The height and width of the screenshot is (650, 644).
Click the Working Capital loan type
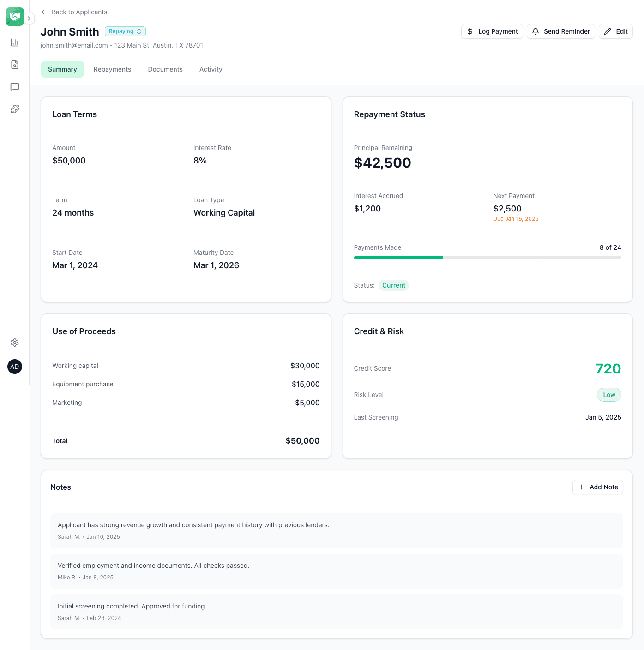pyautogui.click(x=224, y=213)
